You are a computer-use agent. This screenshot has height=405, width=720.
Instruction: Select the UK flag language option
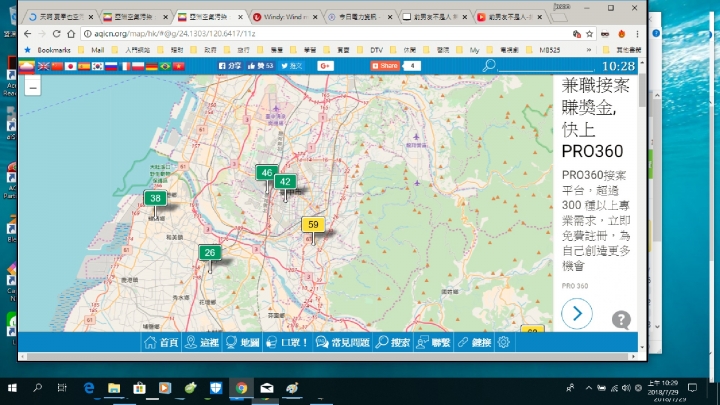tap(43, 66)
